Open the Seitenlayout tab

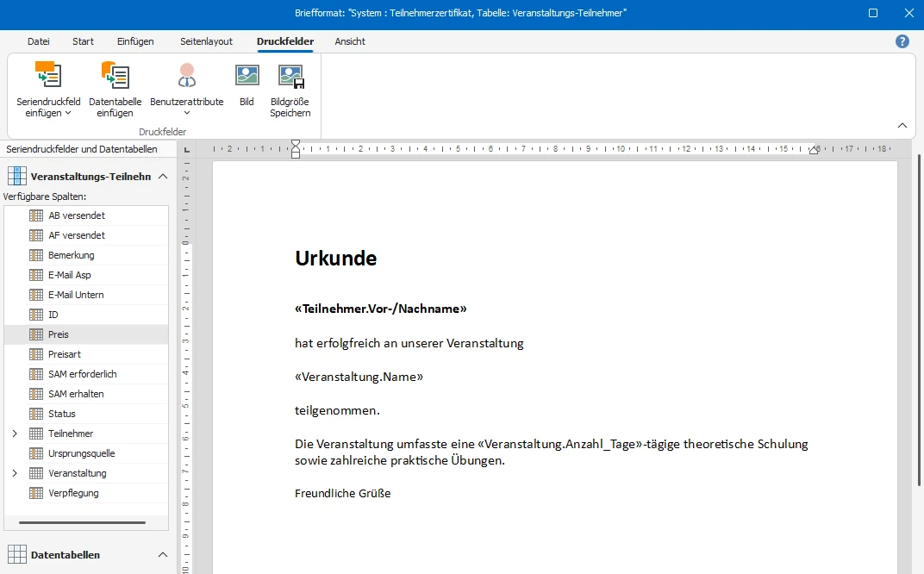206,41
